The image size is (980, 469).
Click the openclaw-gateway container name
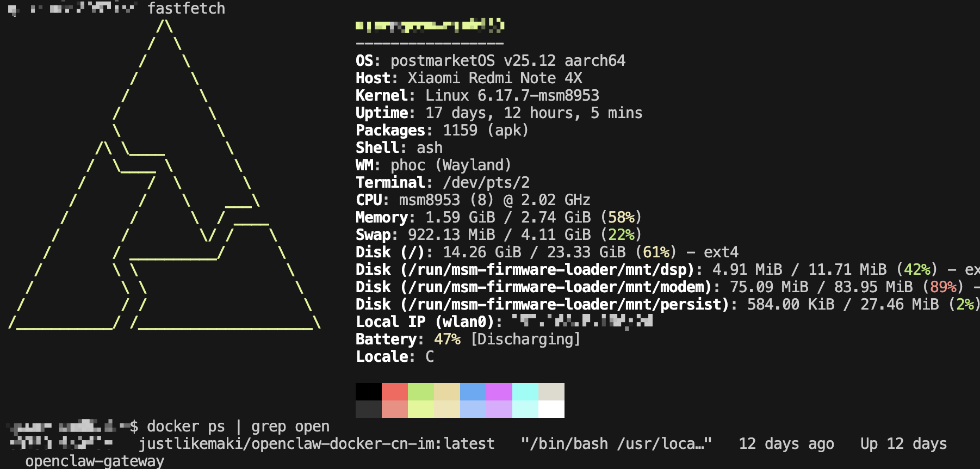[x=95, y=461]
